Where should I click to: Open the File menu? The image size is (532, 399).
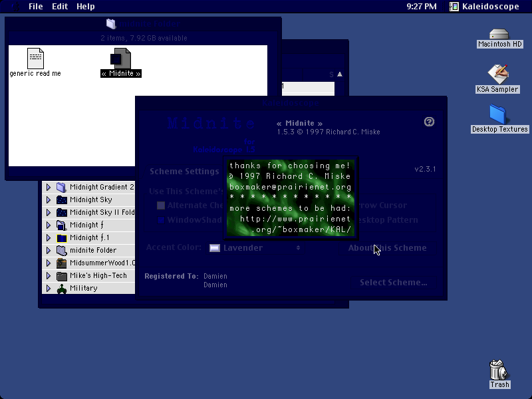pyautogui.click(x=36, y=7)
